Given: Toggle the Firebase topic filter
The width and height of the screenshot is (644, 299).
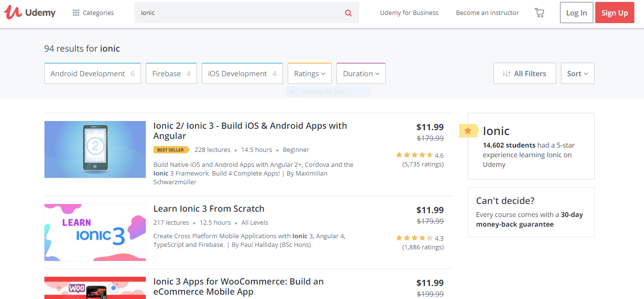Looking at the screenshot, I should pos(171,74).
